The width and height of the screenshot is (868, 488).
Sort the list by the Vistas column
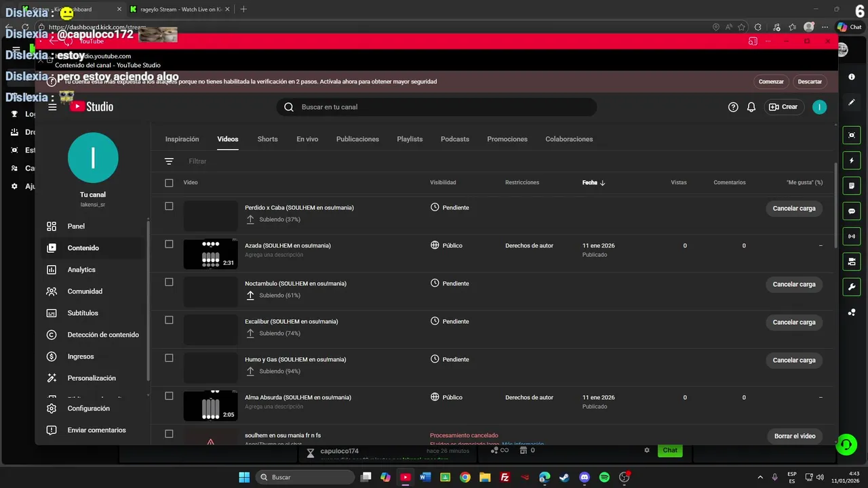tap(679, 182)
